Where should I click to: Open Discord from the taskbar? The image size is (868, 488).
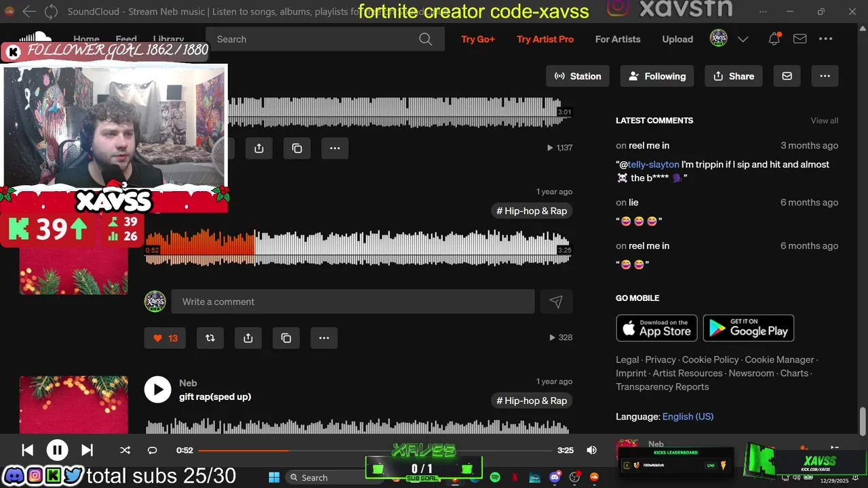pyautogui.click(x=555, y=478)
